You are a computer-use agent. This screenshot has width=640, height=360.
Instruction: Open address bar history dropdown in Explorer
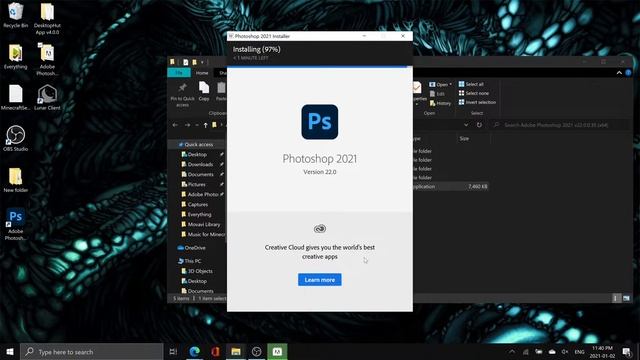[x=466, y=125]
